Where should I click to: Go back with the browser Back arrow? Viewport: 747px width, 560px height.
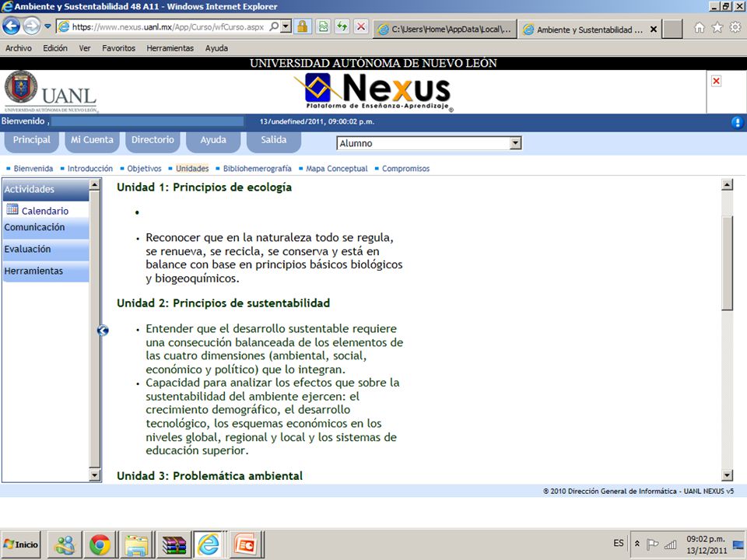(12, 26)
